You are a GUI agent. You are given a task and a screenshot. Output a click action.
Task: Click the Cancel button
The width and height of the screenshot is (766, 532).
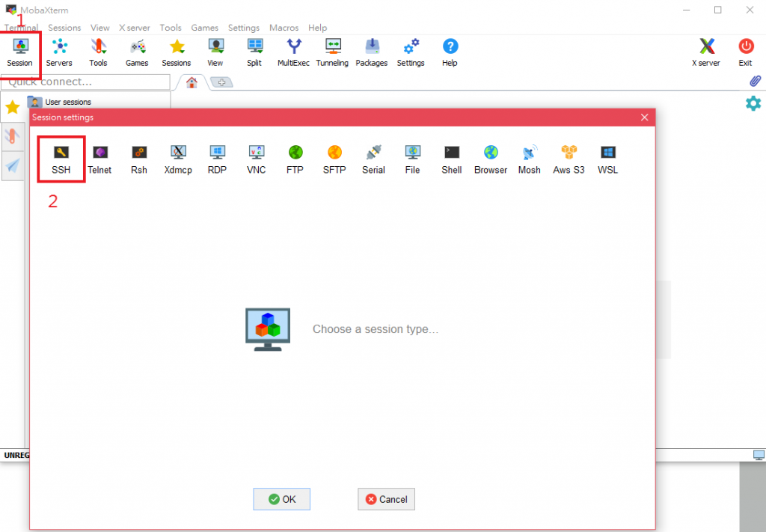click(x=387, y=499)
